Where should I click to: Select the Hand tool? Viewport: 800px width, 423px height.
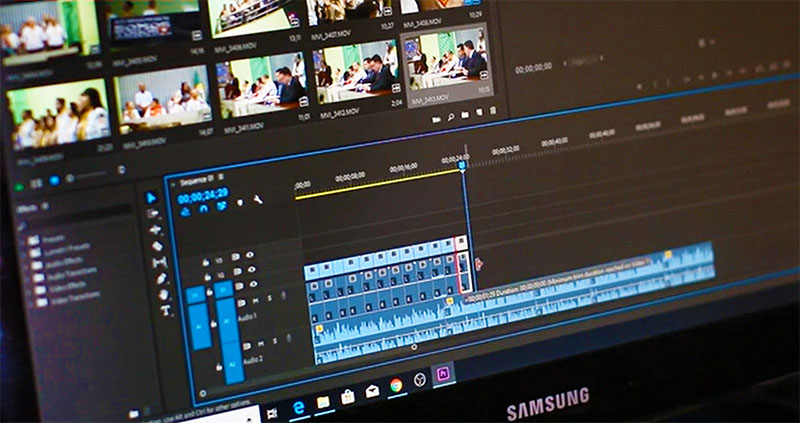[163, 295]
